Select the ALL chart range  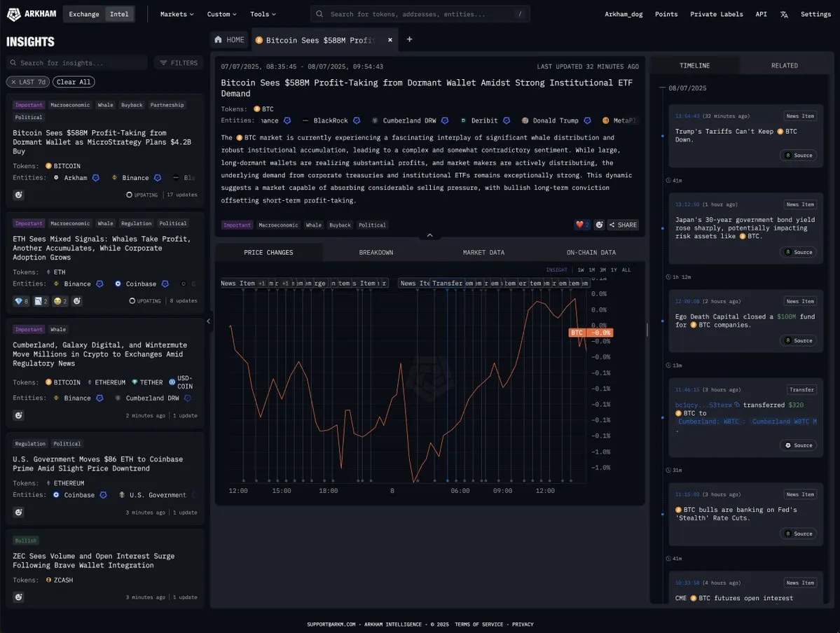(x=626, y=270)
